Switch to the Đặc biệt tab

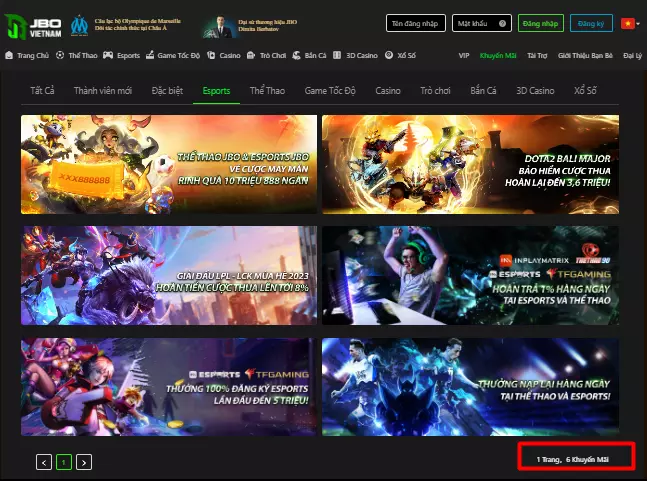167,90
